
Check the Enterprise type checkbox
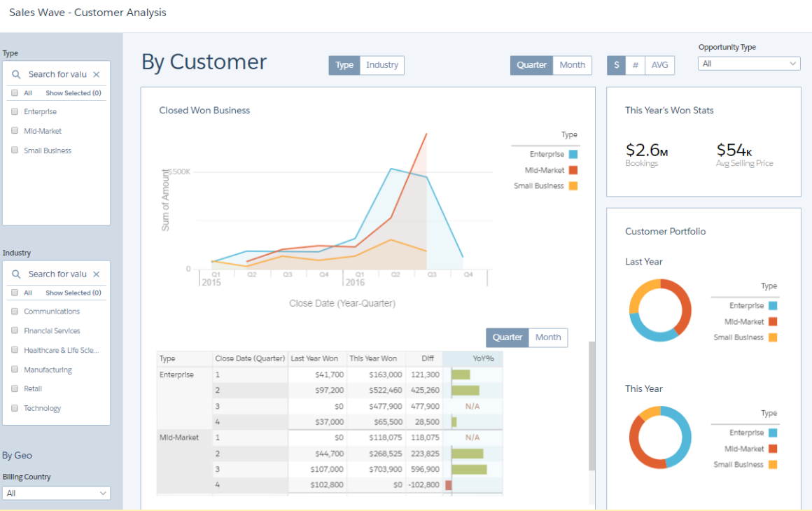tap(15, 111)
